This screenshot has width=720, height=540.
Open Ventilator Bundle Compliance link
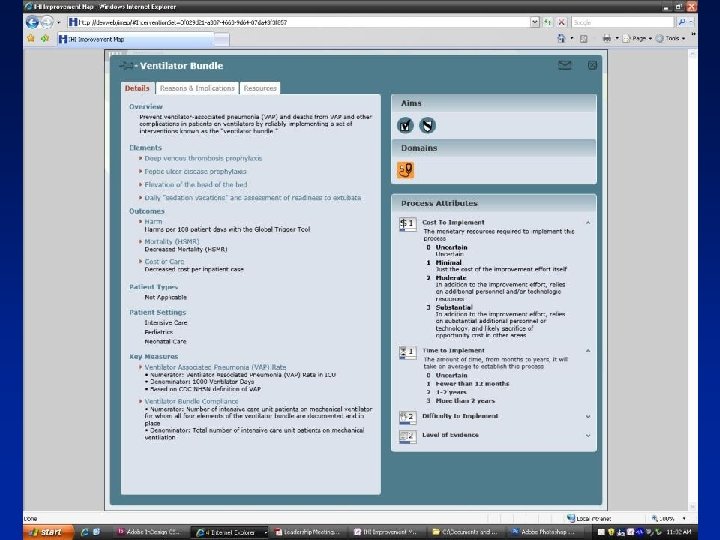click(x=191, y=401)
